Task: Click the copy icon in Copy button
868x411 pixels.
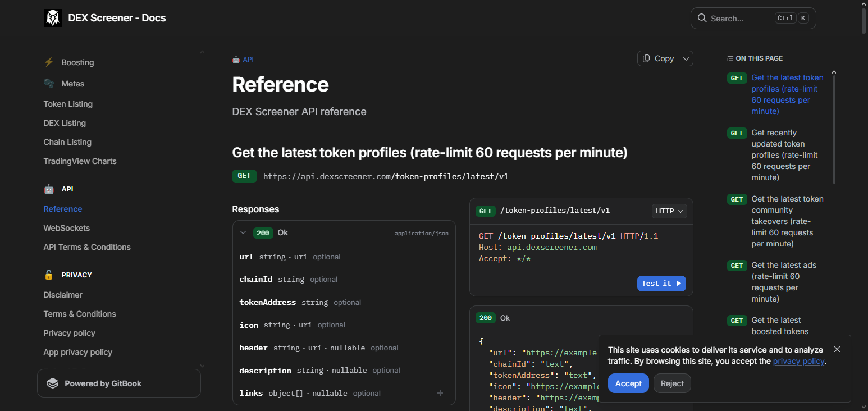Action: [646, 58]
